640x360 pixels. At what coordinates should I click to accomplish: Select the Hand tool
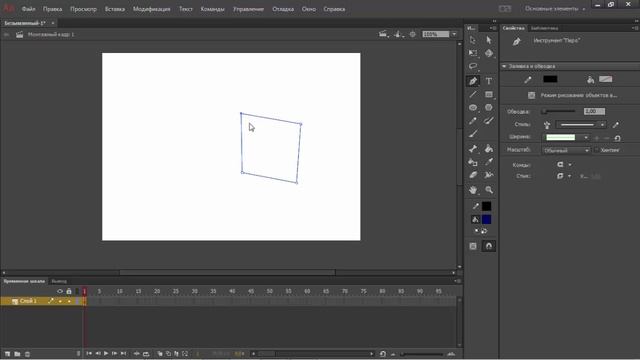point(473,190)
